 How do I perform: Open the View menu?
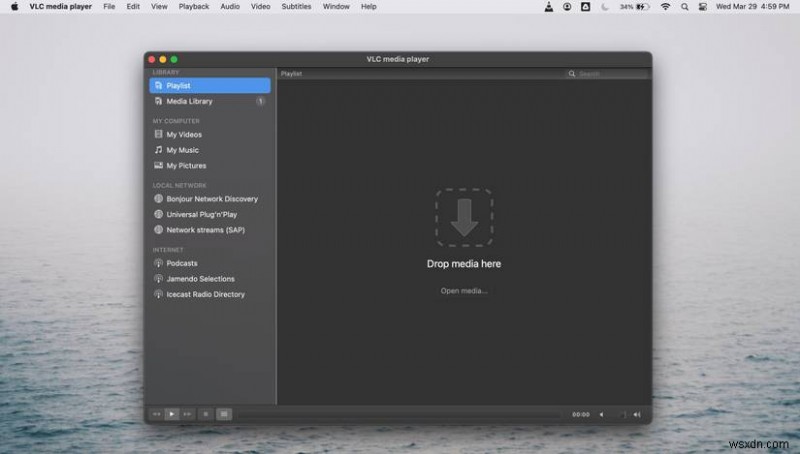(159, 7)
